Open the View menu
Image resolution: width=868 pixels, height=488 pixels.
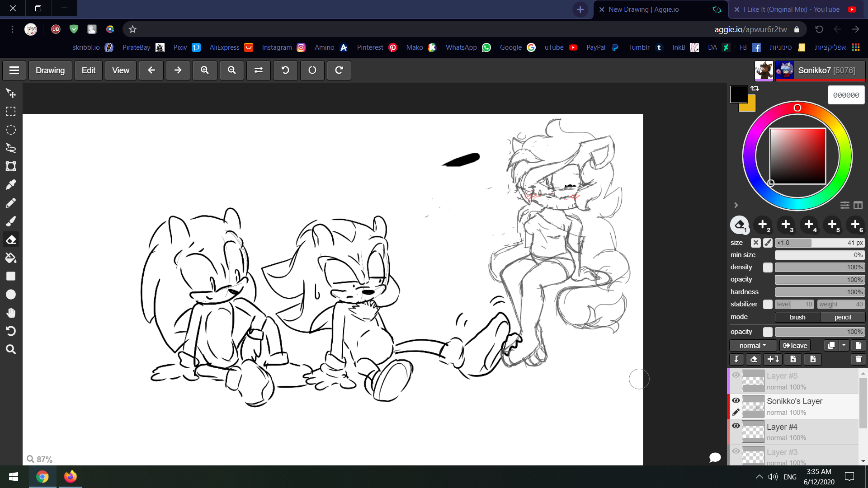[x=121, y=70]
